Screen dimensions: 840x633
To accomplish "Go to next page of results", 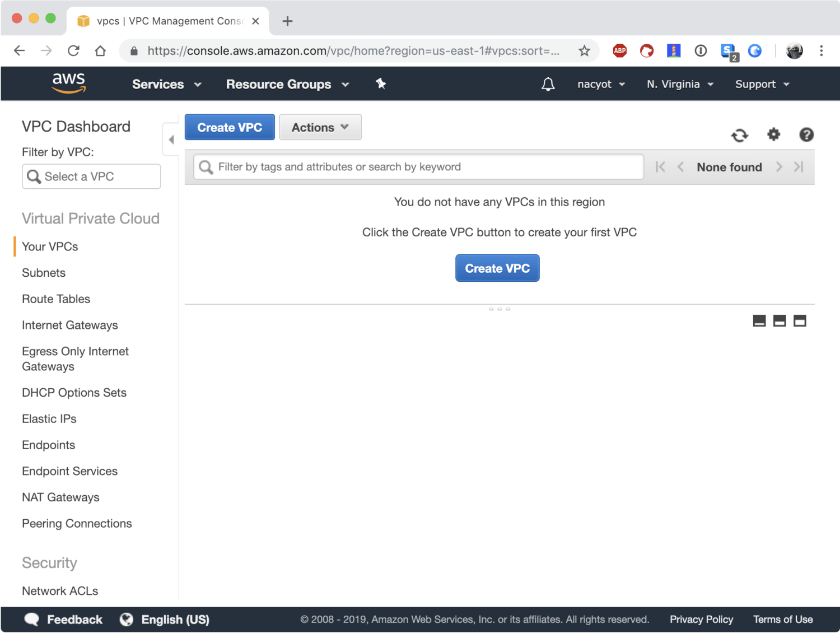I will [x=779, y=167].
